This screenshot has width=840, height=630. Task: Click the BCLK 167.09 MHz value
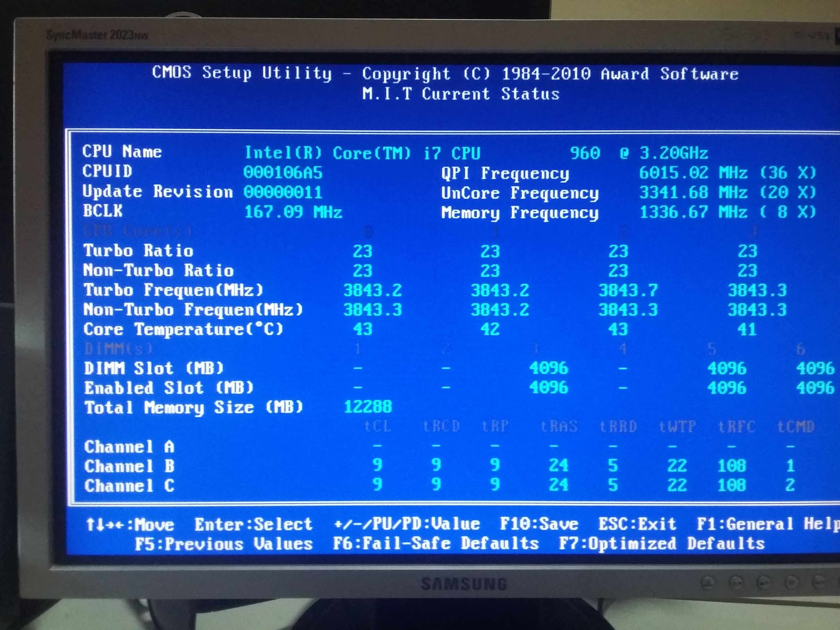click(293, 212)
